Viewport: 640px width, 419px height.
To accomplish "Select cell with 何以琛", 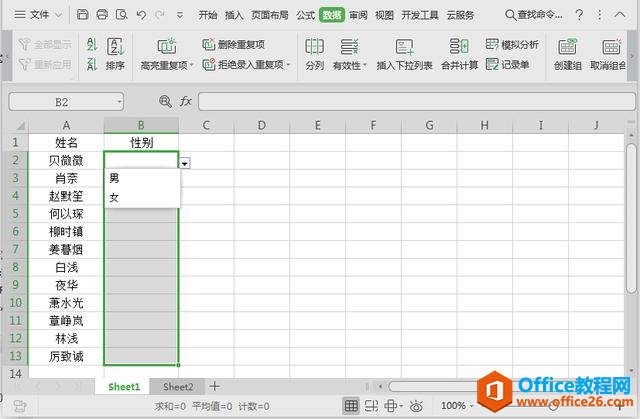I will point(66,214).
